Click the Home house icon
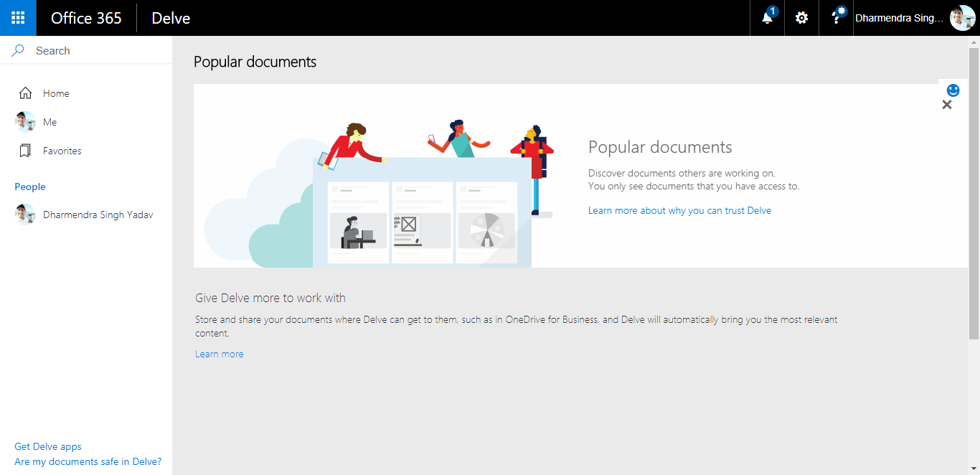 click(25, 93)
